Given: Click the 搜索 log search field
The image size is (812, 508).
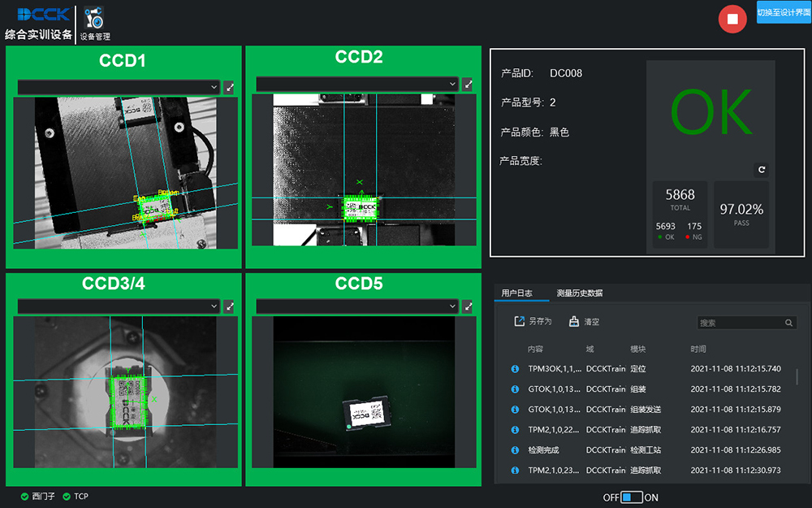Looking at the screenshot, I should click(739, 323).
